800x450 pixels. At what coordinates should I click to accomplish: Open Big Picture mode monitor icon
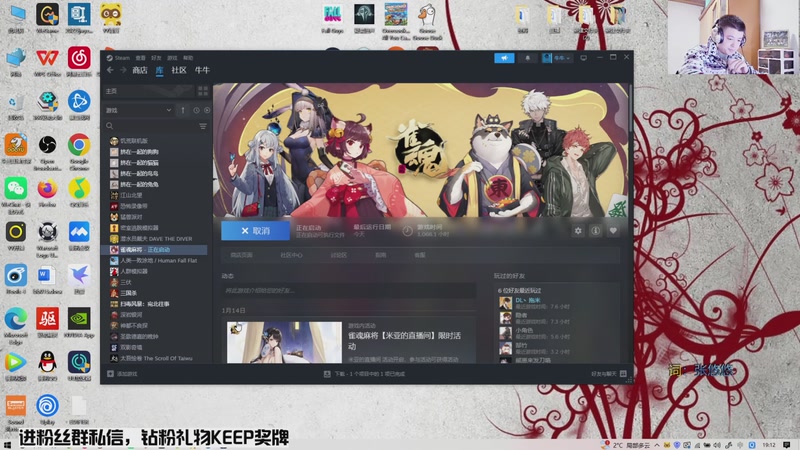pyautogui.click(x=584, y=58)
